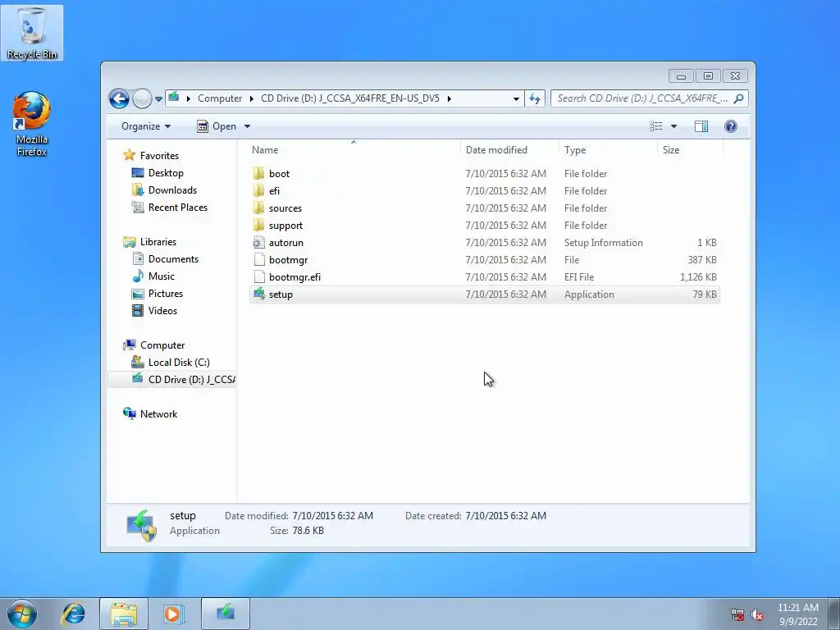This screenshot has width=840, height=630.
Task: Open the Recycle Bin desktop icon
Action: click(32, 32)
